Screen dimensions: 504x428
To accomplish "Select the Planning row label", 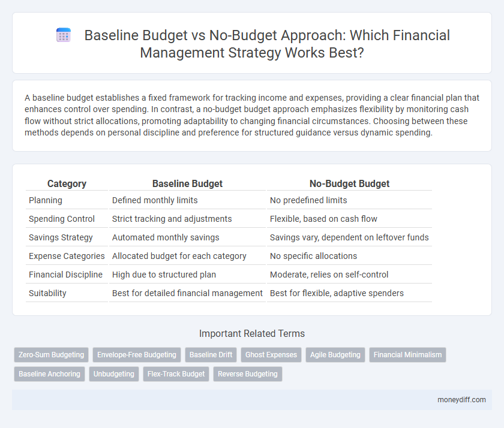I will (46, 200).
